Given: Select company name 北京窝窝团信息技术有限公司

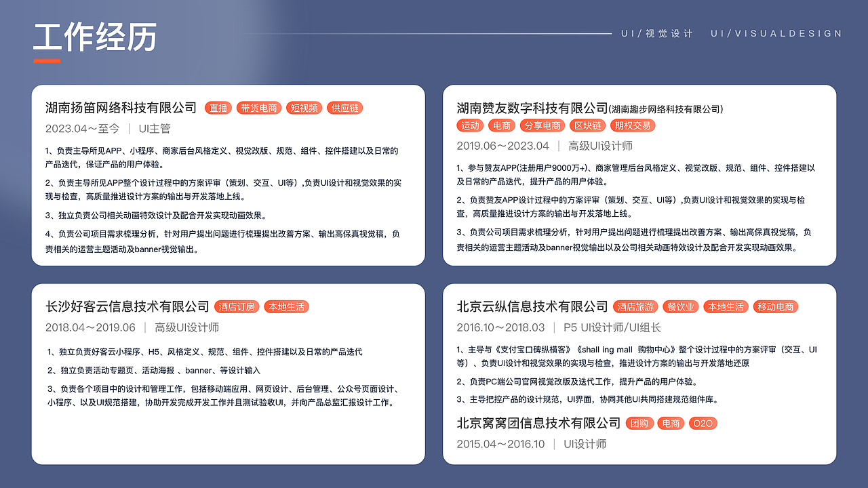Looking at the screenshot, I should click(538, 423).
